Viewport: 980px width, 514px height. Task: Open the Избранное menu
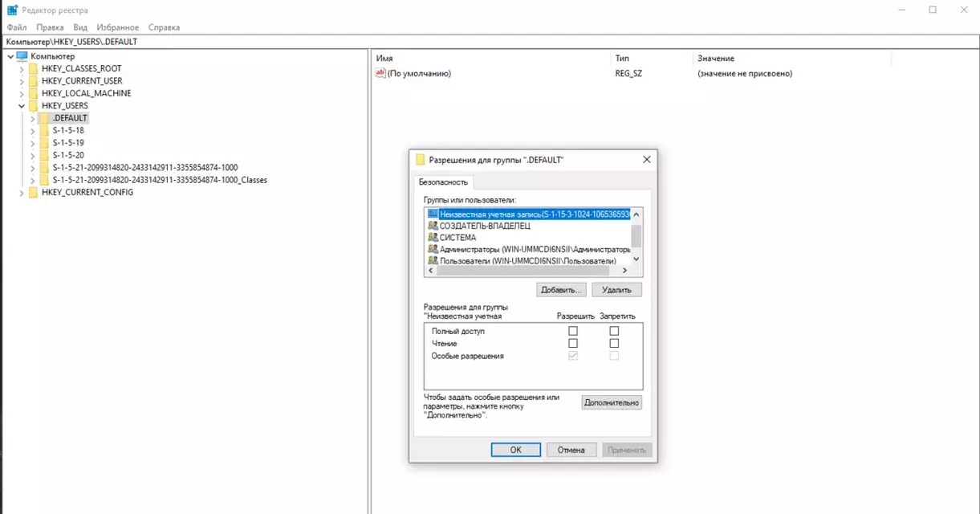click(118, 27)
